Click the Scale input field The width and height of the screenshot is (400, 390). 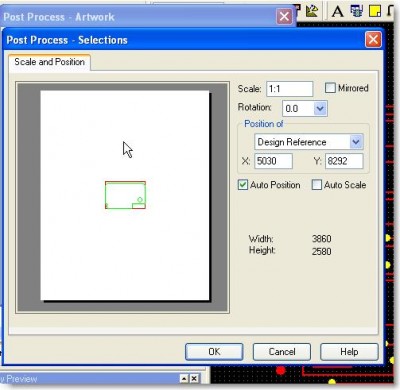pos(290,89)
